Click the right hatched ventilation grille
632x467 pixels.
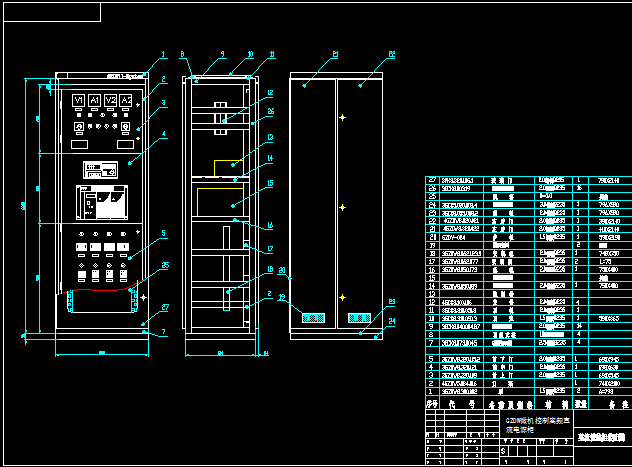(x=359, y=317)
